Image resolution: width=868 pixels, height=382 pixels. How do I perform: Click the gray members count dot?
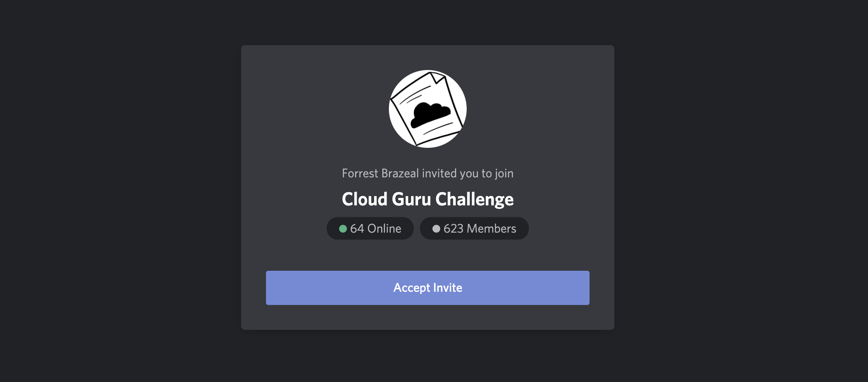click(436, 229)
